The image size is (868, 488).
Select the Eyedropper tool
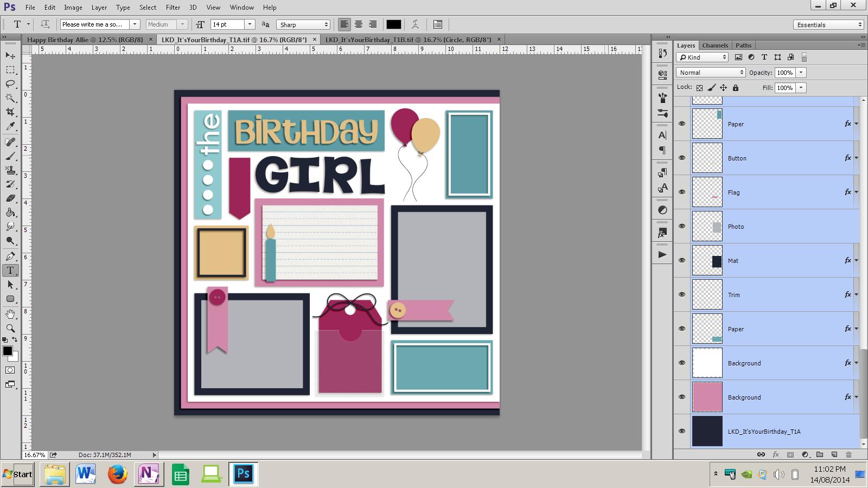(10, 127)
